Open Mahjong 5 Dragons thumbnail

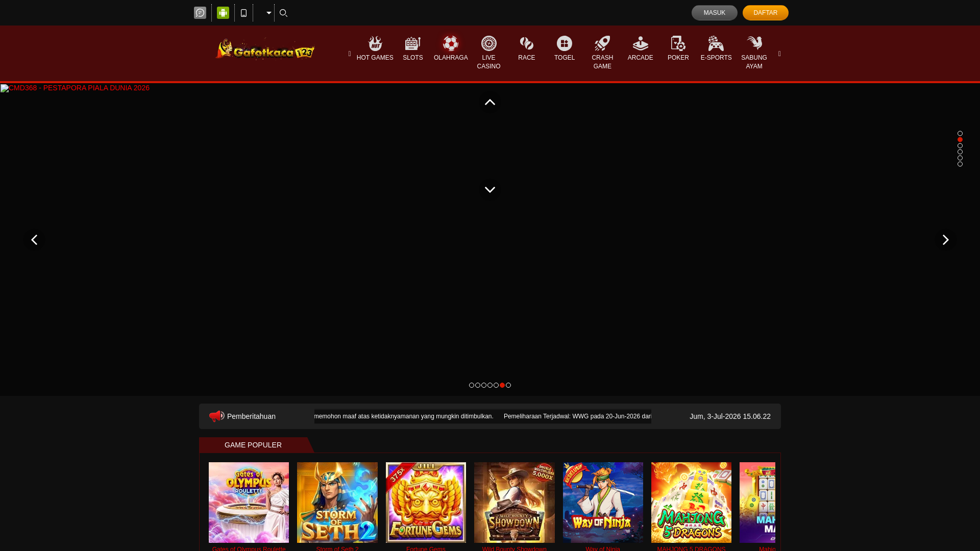(x=691, y=503)
